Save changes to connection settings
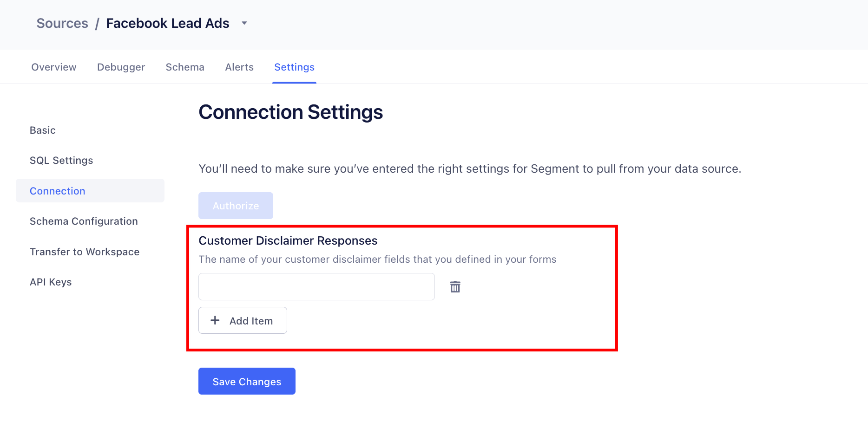The height and width of the screenshot is (441, 868). click(x=247, y=381)
